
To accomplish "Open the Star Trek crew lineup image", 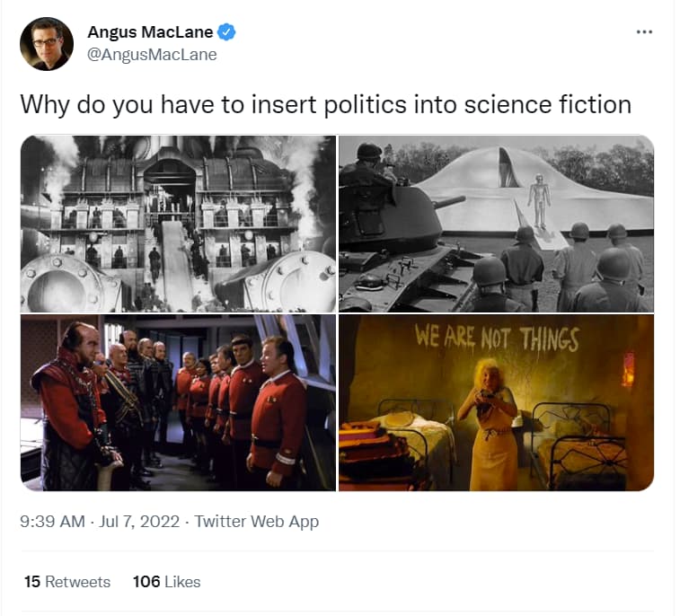I will [178, 402].
